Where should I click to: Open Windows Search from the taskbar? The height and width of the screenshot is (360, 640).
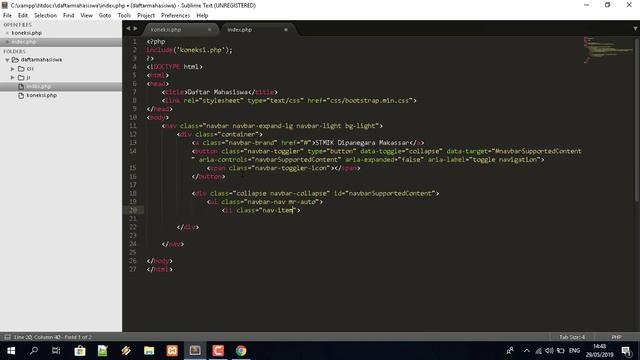coord(34,351)
